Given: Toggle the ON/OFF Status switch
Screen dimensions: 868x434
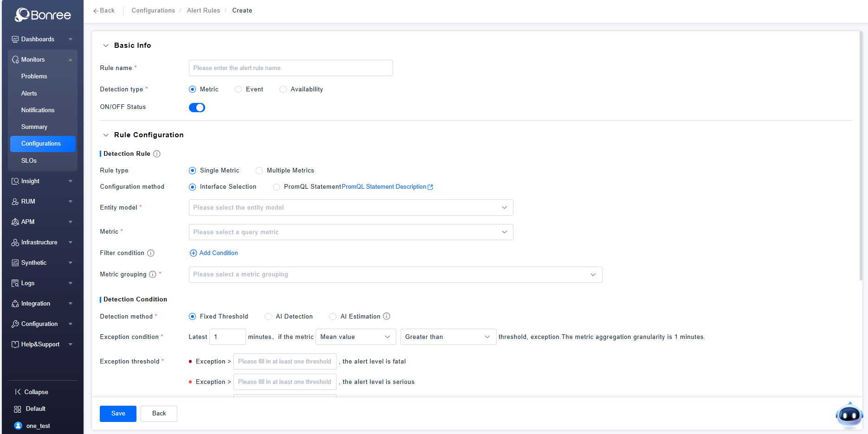Looking at the screenshot, I should coord(197,108).
